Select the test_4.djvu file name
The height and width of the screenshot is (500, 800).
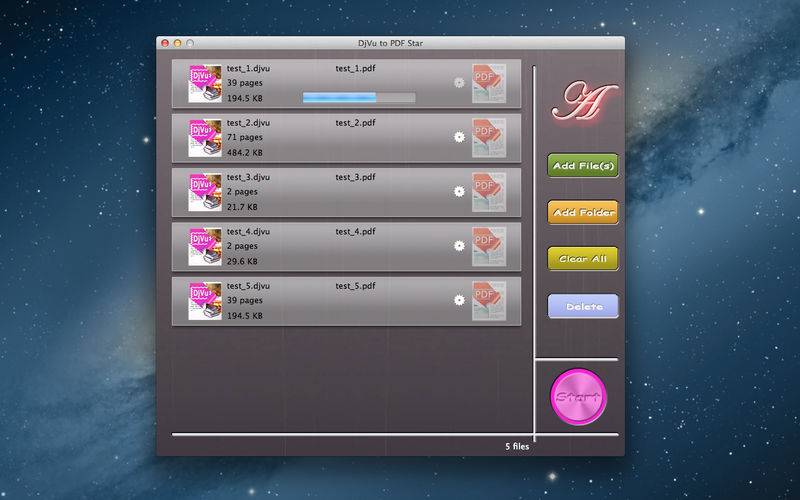click(x=248, y=232)
